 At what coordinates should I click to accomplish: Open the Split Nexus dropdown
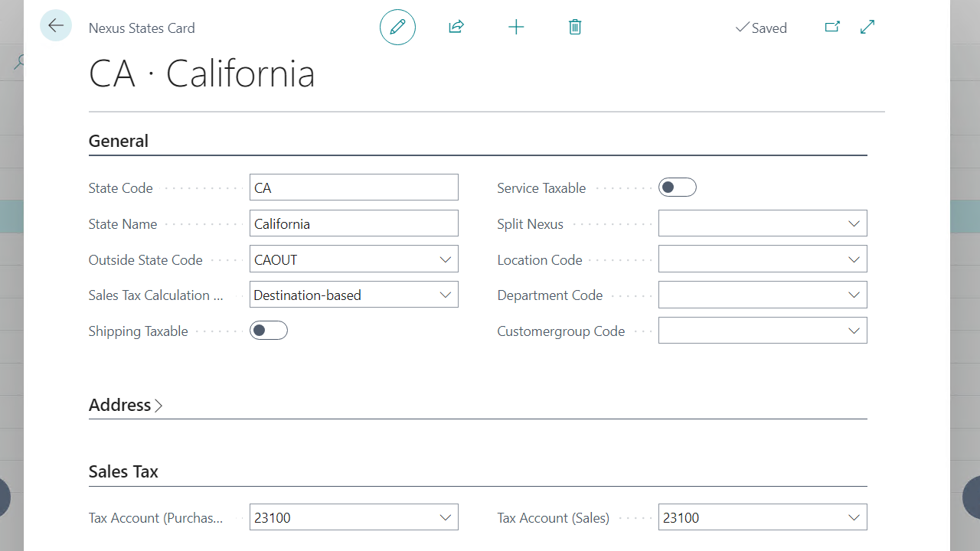[x=854, y=223]
